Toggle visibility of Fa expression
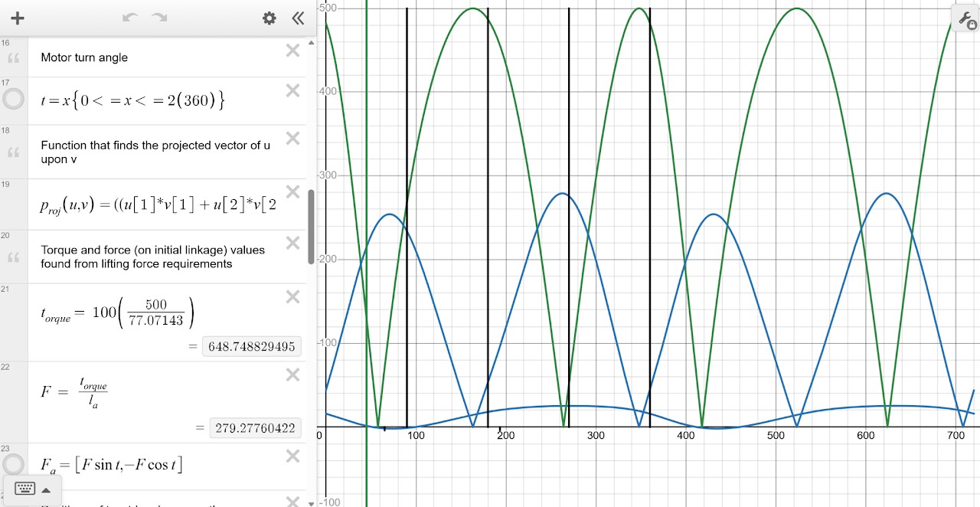Screen dimensions: 980x507 click(x=14, y=465)
